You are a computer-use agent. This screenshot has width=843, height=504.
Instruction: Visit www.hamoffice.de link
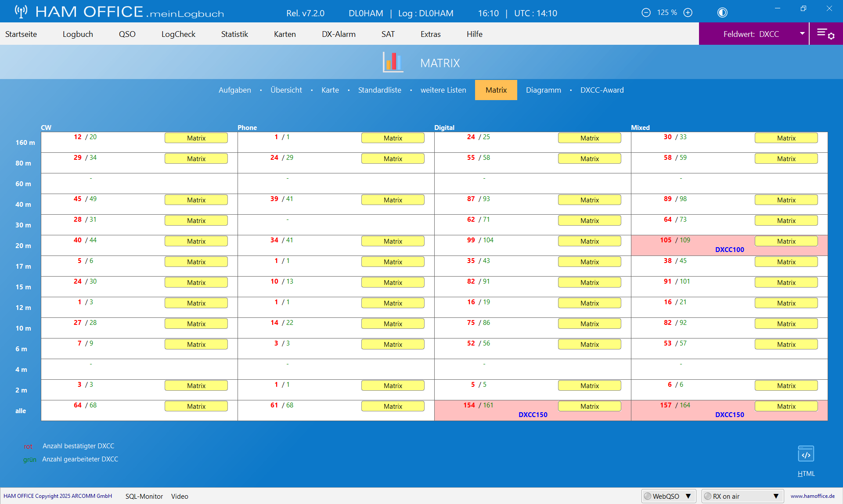(x=812, y=496)
